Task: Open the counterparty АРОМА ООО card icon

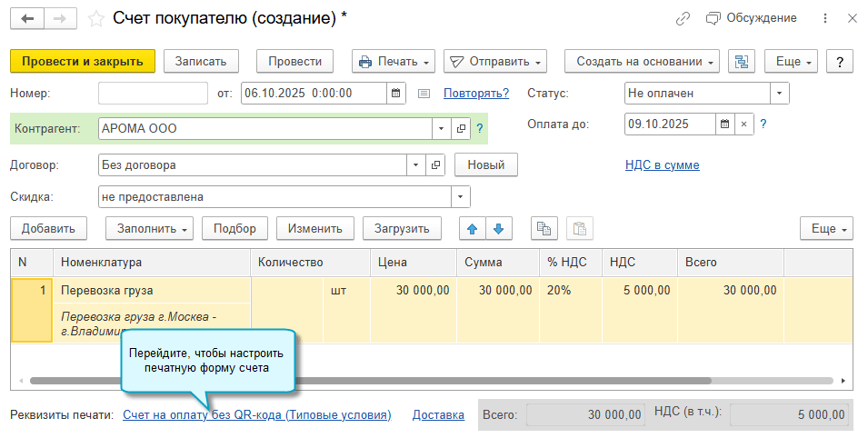Action: coord(461,129)
